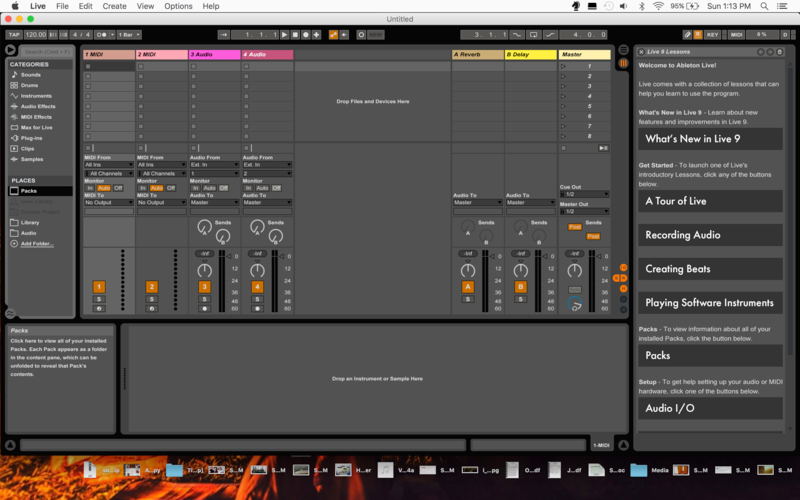Select Plug-ins category

[x=31, y=138]
